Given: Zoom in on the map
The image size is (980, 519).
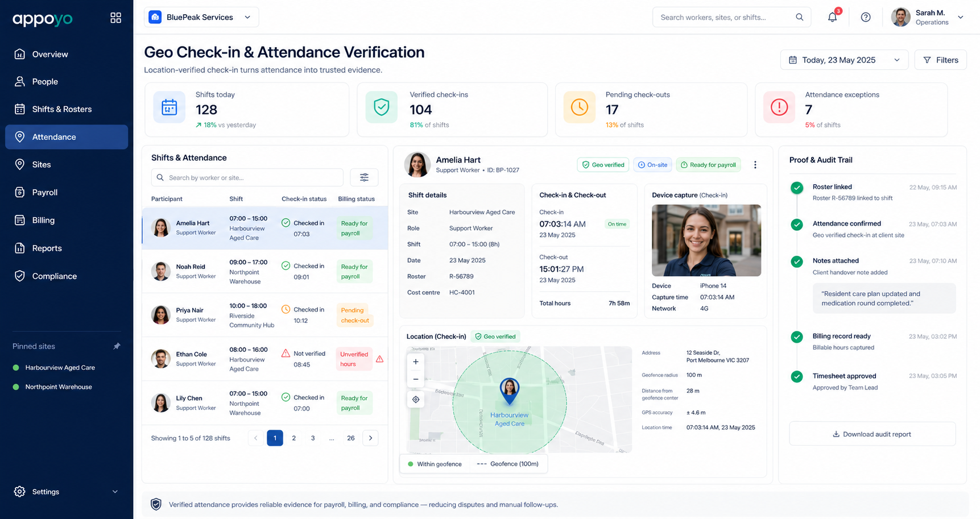Looking at the screenshot, I should tap(416, 362).
